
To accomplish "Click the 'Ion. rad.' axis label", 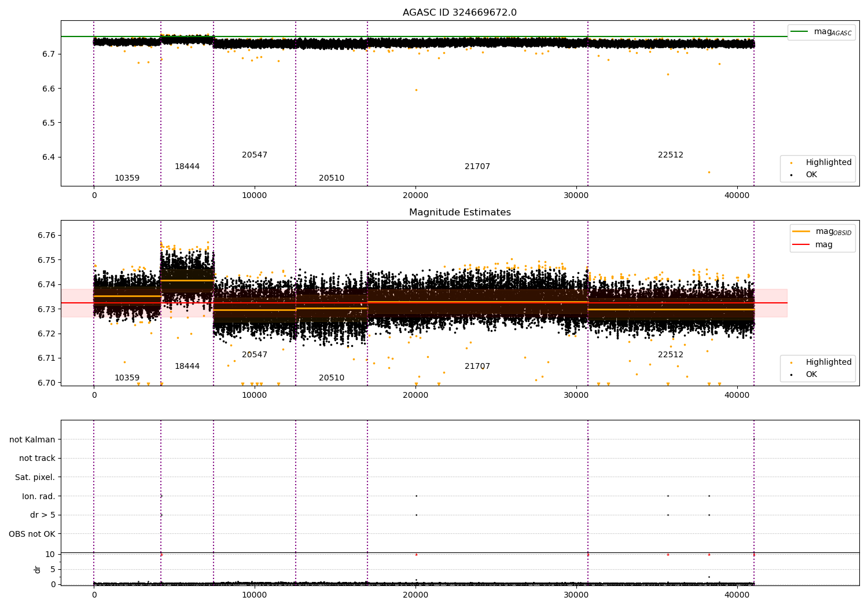I will pos(39,496).
